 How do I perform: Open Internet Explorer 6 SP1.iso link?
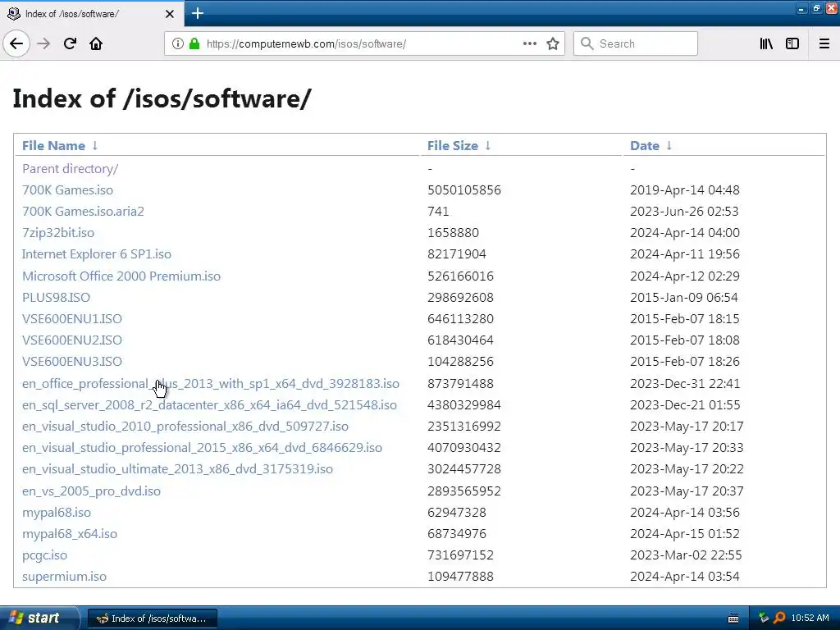tap(97, 254)
